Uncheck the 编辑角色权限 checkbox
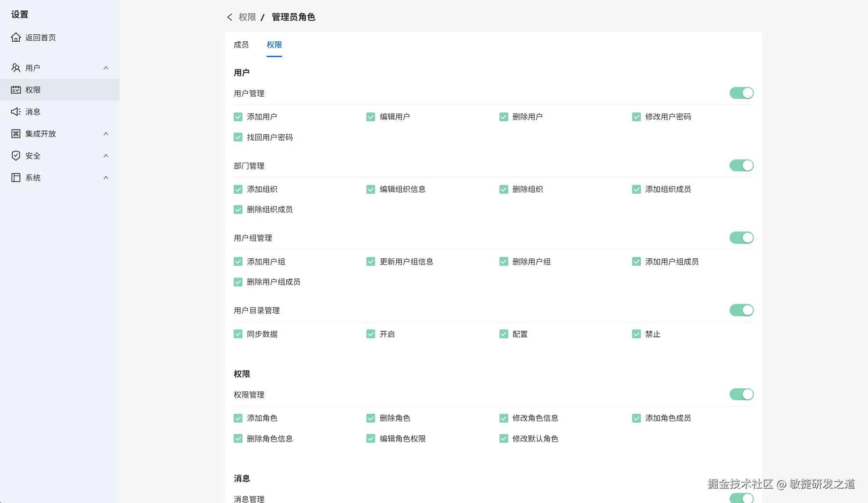The height and width of the screenshot is (503, 868). click(371, 438)
